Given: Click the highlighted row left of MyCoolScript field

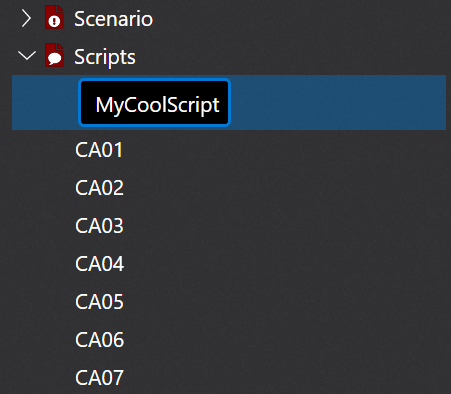Looking at the screenshot, I should pyautogui.click(x=45, y=103).
